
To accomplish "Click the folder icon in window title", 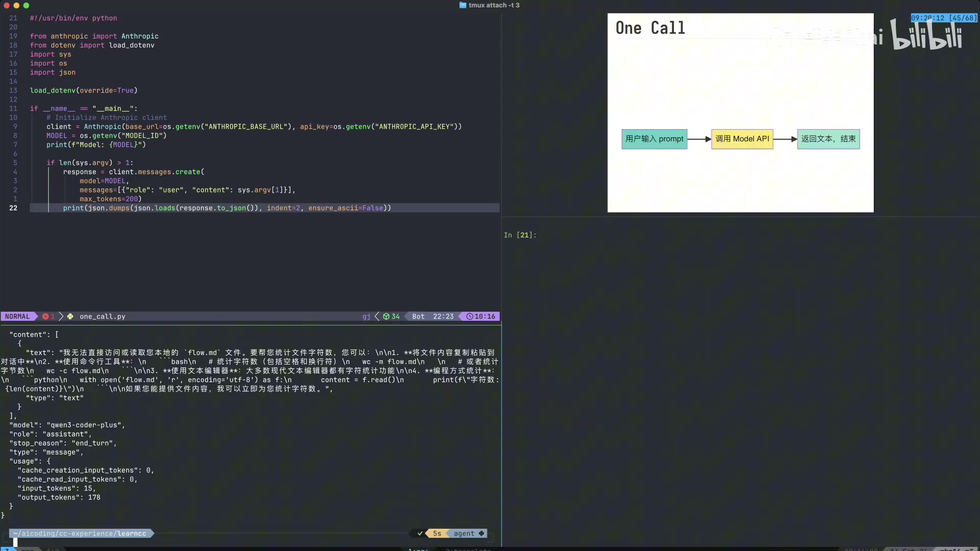I will click(462, 5).
